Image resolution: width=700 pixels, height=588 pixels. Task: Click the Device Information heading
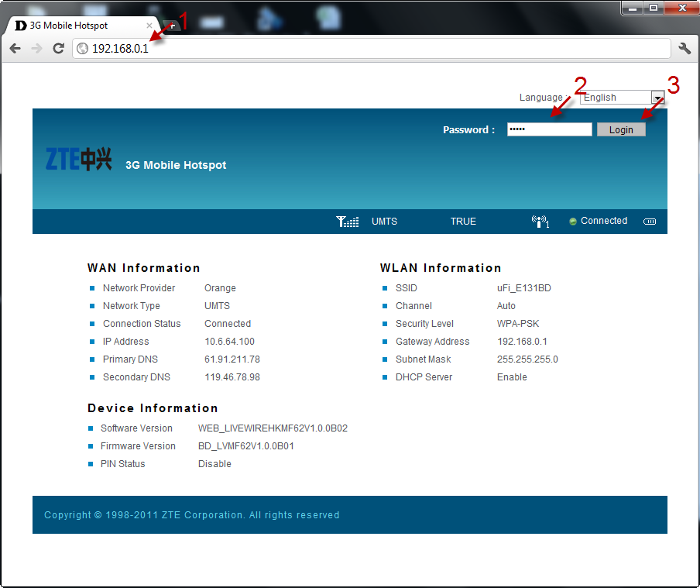click(x=153, y=408)
